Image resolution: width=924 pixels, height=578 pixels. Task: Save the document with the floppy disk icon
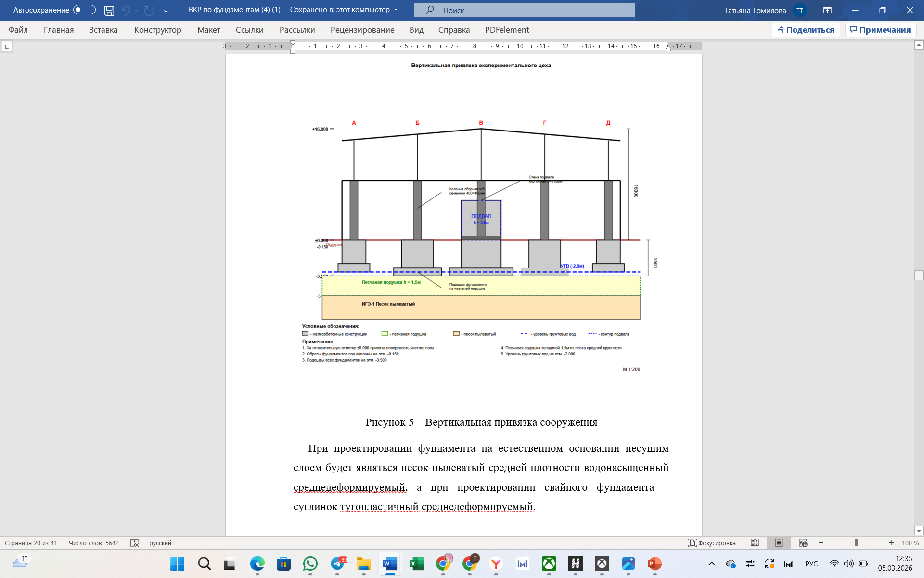point(109,10)
